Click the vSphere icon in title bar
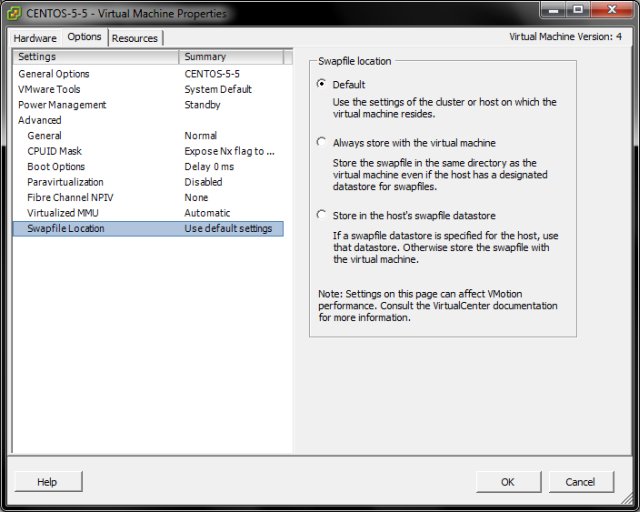 [14, 13]
